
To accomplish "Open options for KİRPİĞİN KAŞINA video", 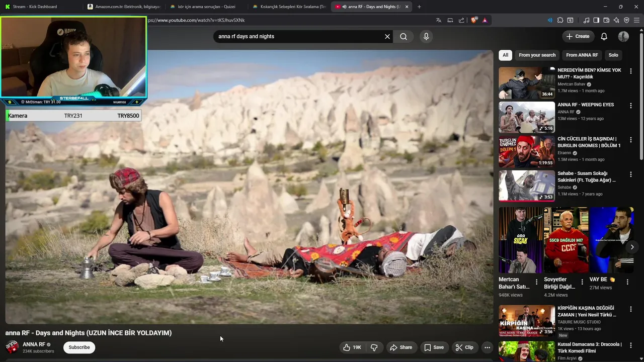I will pos(630,309).
